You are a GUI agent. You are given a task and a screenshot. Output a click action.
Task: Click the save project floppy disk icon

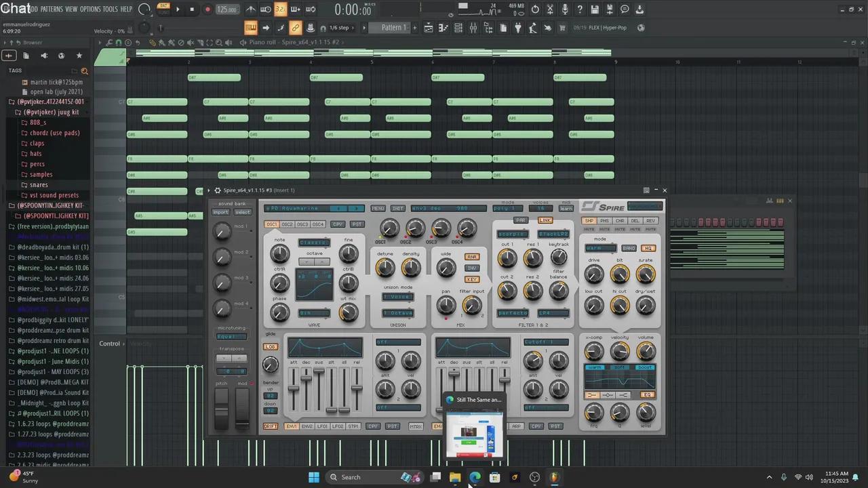click(594, 9)
